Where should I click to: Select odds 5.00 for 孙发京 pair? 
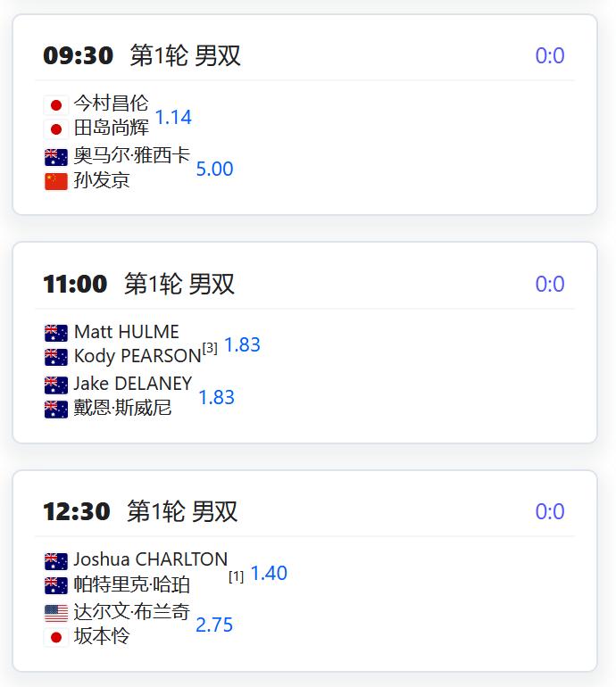pyautogui.click(x=214, y=170)
